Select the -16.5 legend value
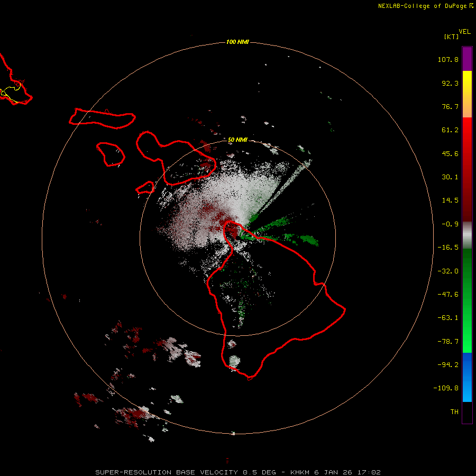476x476 pixels. click(448, 248)
